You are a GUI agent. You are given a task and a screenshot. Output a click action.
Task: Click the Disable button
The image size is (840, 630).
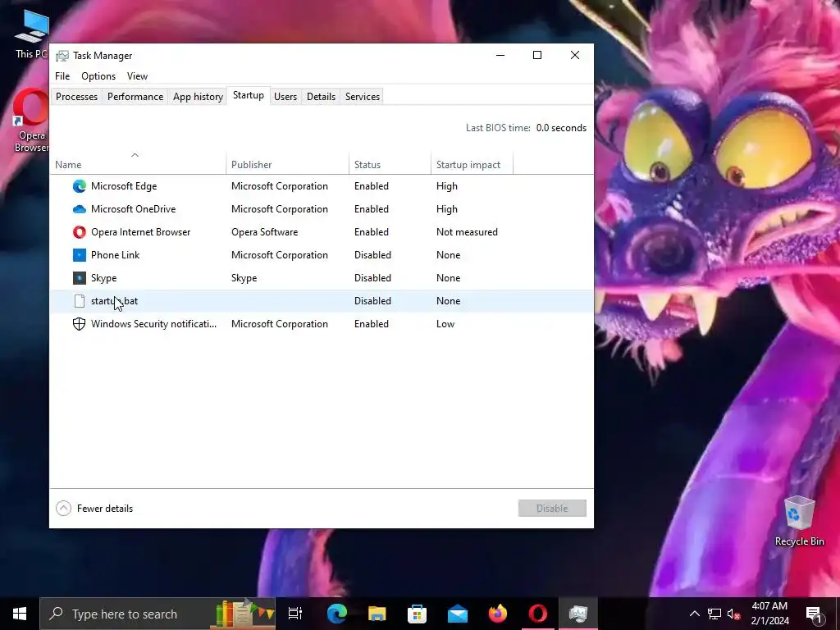click(x=552, y=509)
